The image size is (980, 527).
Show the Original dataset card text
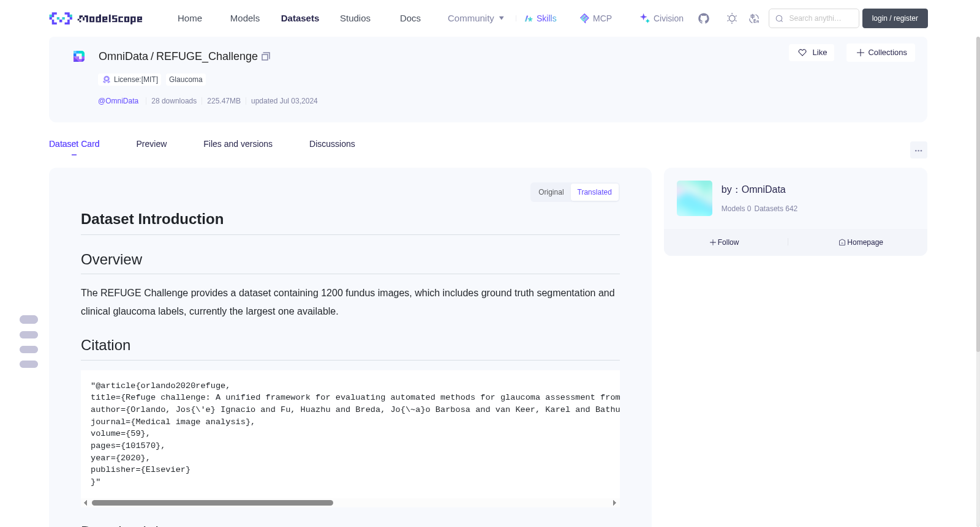551,192
